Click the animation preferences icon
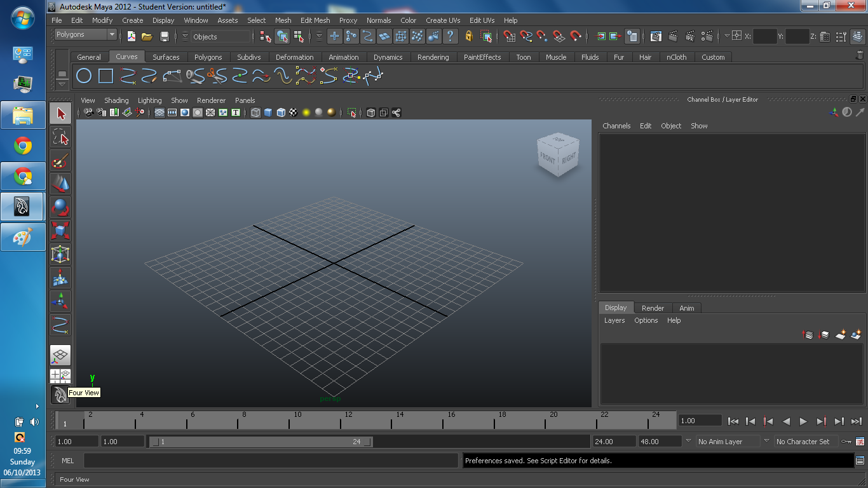868x488 pixels. (860, 442)
